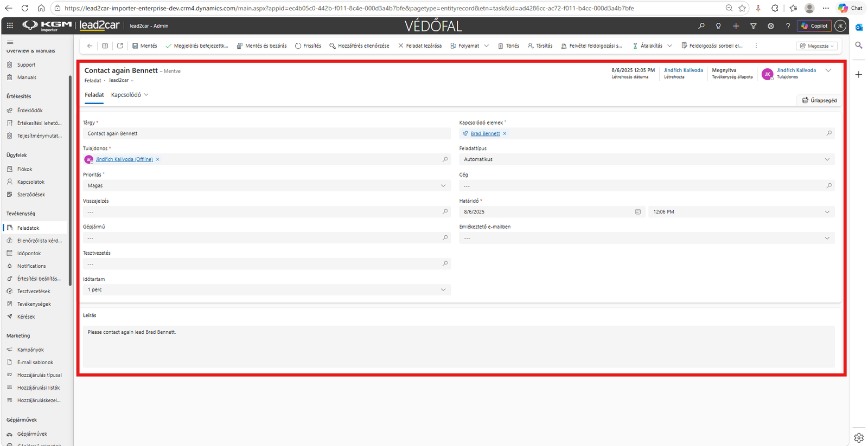
Task: Open the Feladattípus dropdown
Action: [827, 159]
